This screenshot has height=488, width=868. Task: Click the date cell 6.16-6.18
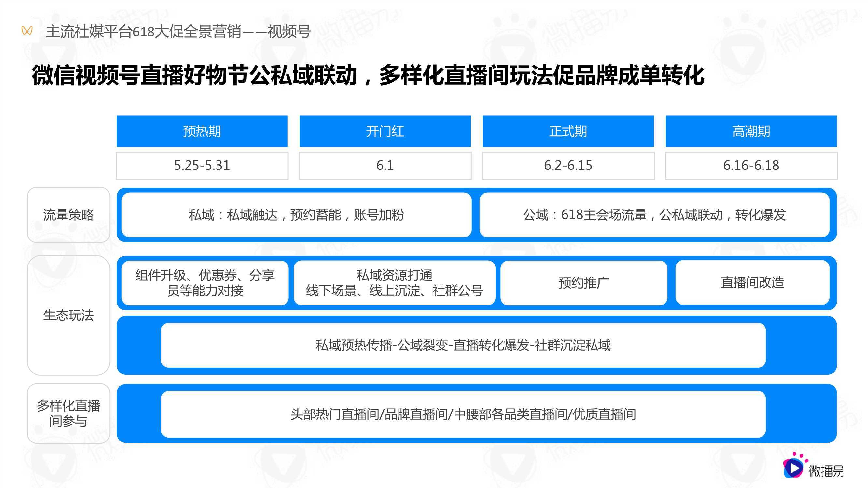point(751,165)
